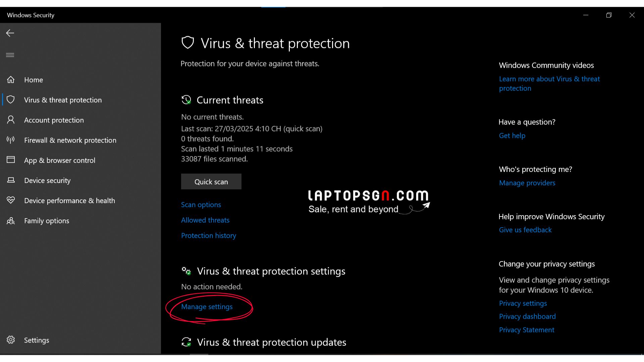Click Manage settings link

pyautogui.click(x=207, y=307)
